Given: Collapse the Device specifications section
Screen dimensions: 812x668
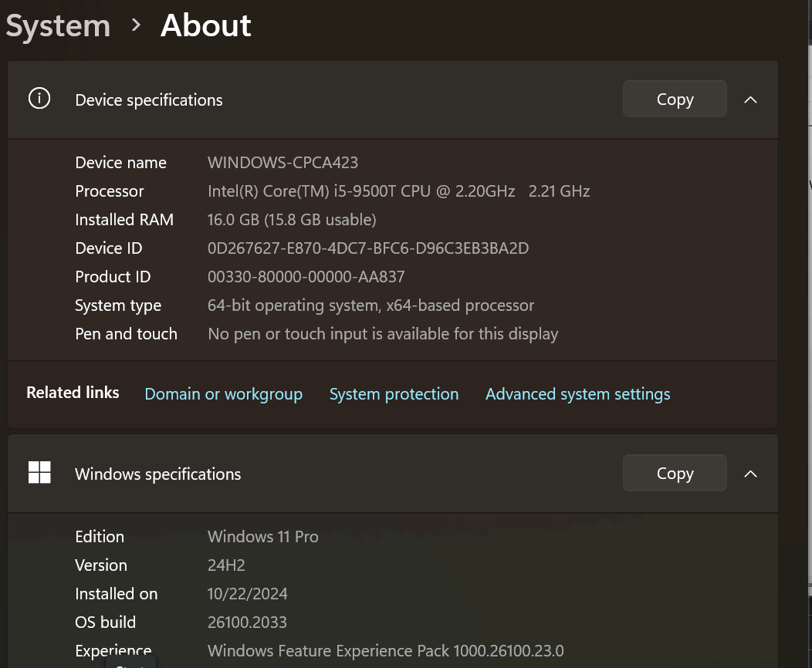Looking at the screenshot, I should [x=750, y=100].
